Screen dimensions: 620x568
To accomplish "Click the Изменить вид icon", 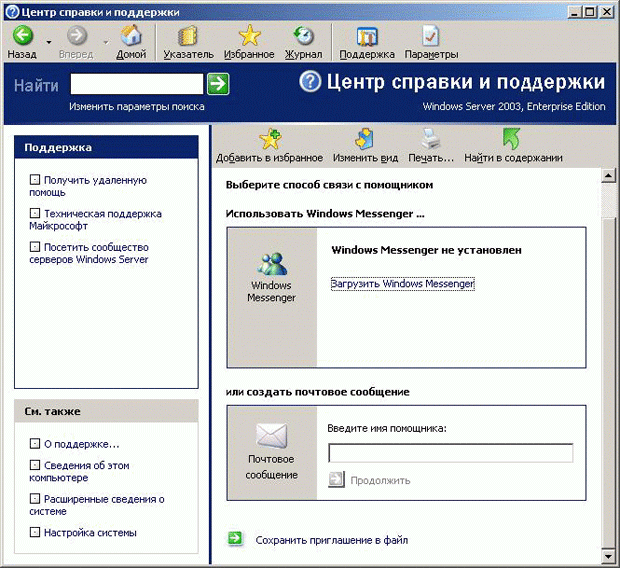I will click(x=365, y=139).
